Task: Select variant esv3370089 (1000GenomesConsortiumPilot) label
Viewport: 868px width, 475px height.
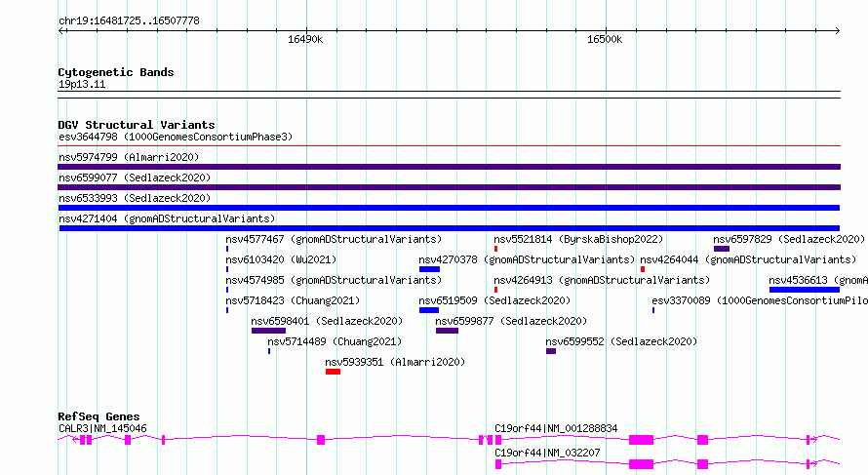Action: click(760, 300)
